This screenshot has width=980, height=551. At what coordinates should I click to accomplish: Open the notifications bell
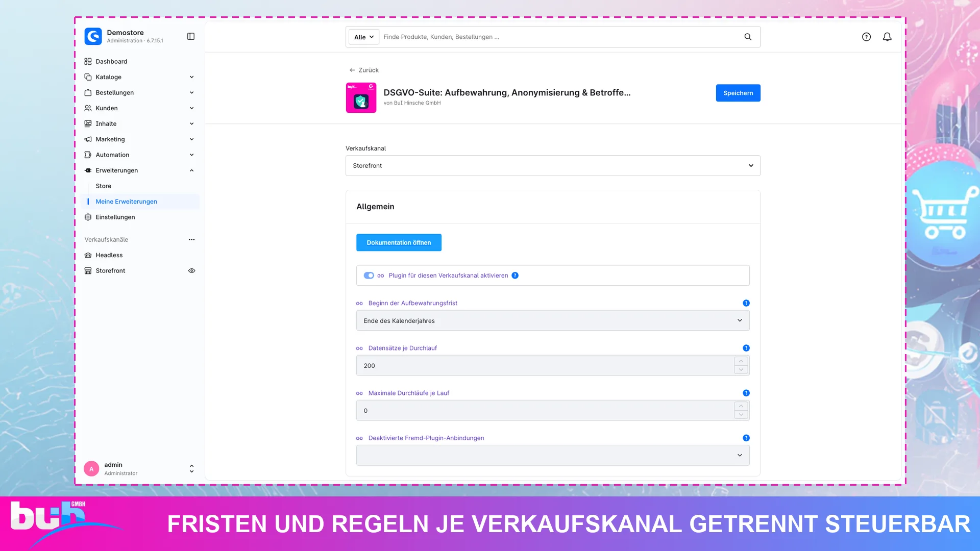[x=887, y=37]
